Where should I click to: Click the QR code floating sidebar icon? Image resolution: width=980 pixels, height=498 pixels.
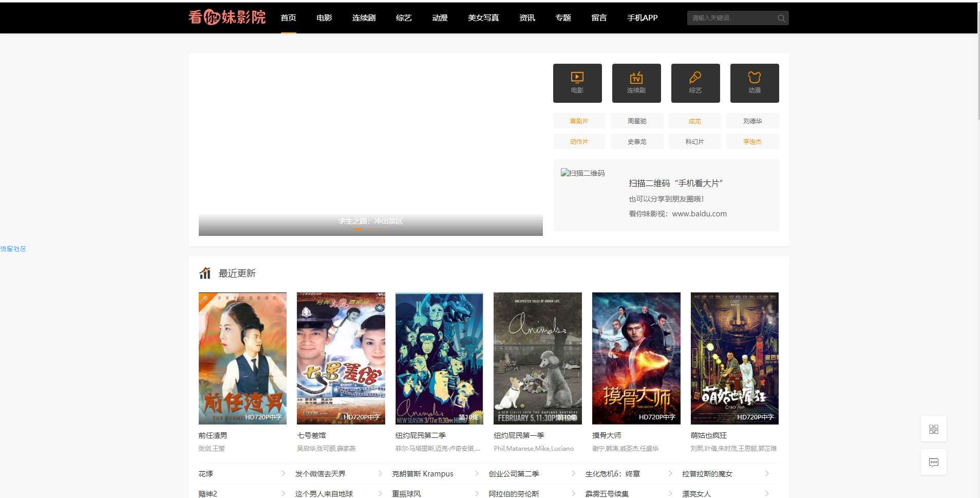coord(934,429)
